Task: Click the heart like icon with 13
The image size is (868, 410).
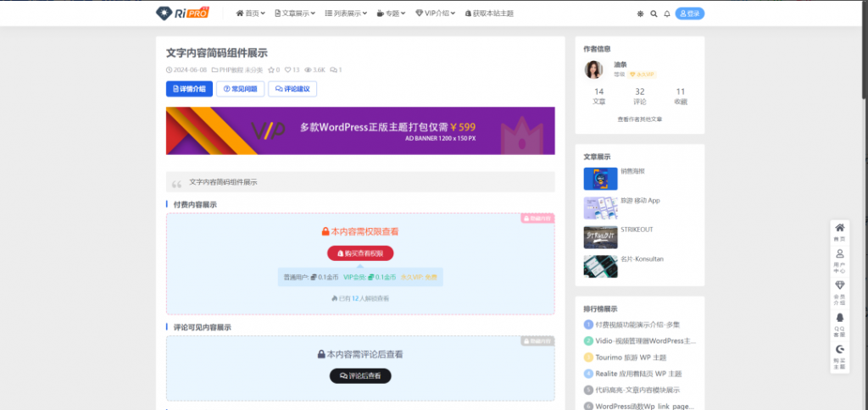Action: pyautogui.click(x=292, y=70)
